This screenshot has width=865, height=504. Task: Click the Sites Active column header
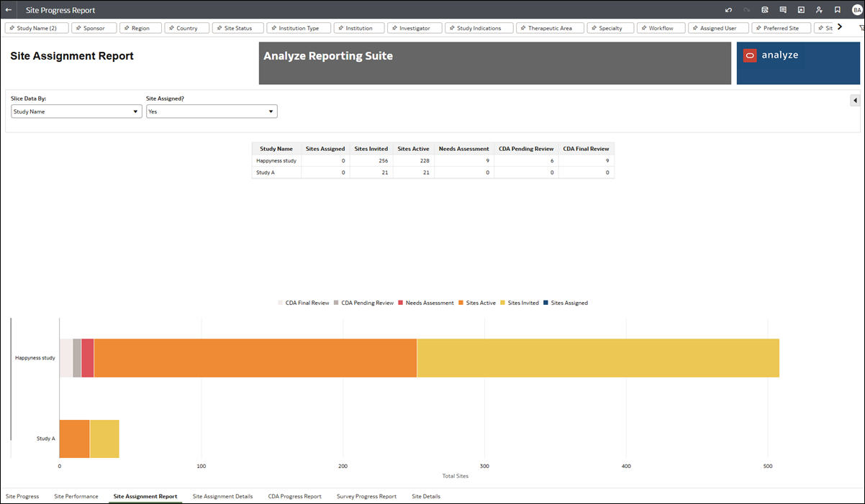tap(414, 149)
